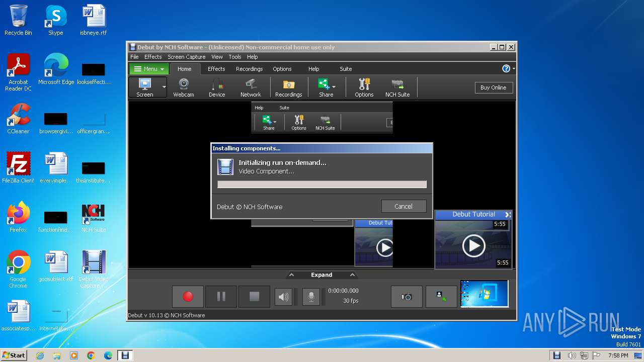
Task: Click the installation progress bar
Action: (322, 185)
